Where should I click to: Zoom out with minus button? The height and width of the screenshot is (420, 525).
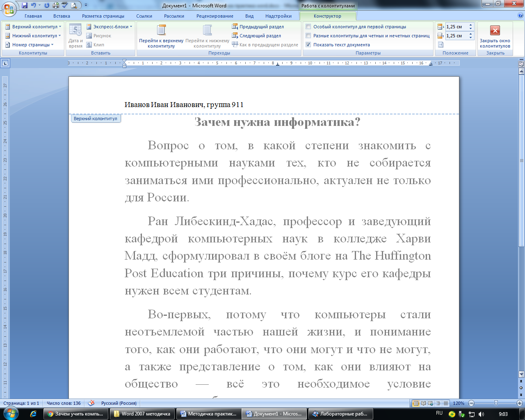click(x=471, y=403)
